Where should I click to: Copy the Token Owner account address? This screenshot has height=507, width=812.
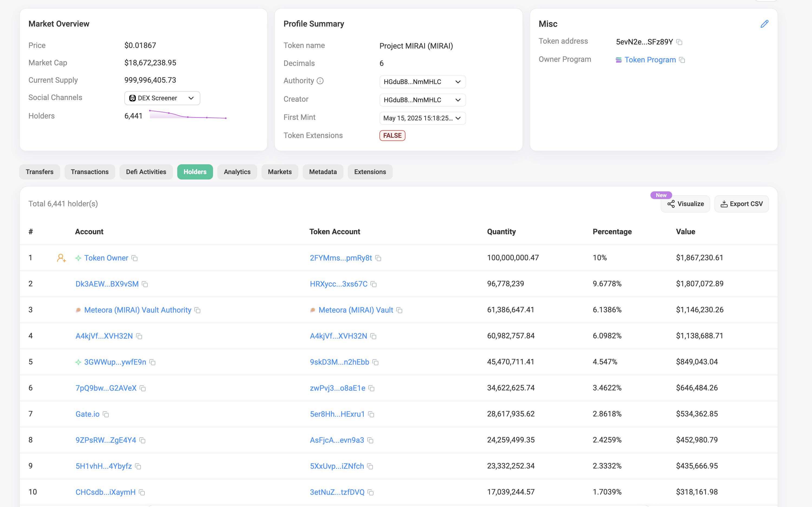point(134,258)
